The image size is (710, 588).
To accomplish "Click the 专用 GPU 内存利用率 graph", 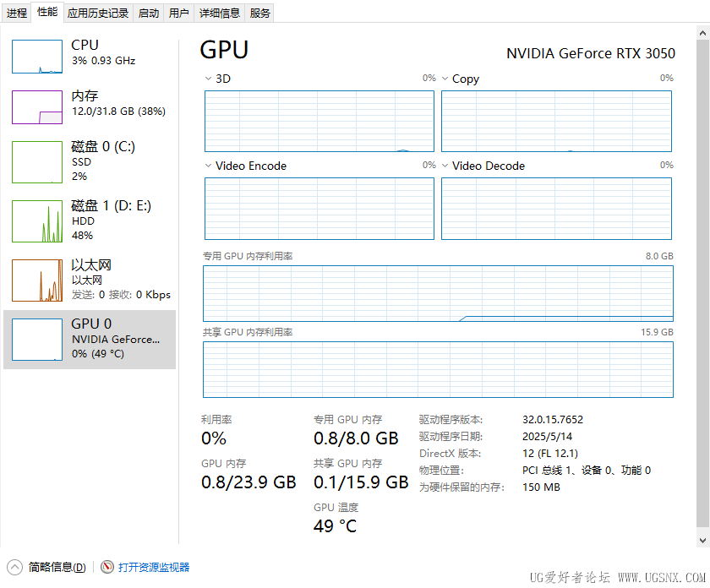I will 438,293.
